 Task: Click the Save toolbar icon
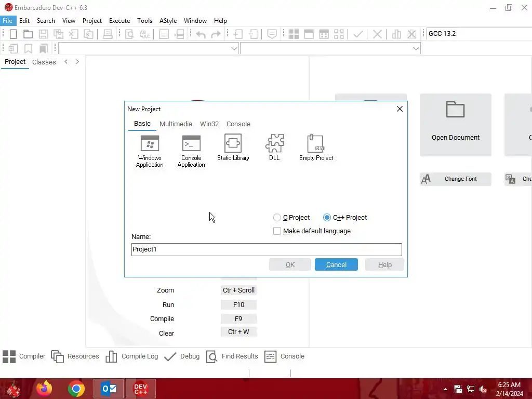43,34
